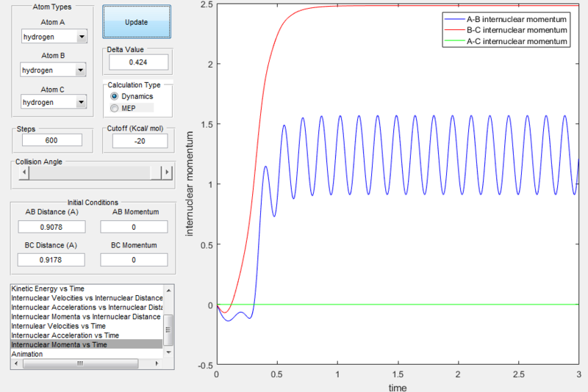This screenshot has width=588, height=392.
Task: Click the Update button
Action: (137, 22)
